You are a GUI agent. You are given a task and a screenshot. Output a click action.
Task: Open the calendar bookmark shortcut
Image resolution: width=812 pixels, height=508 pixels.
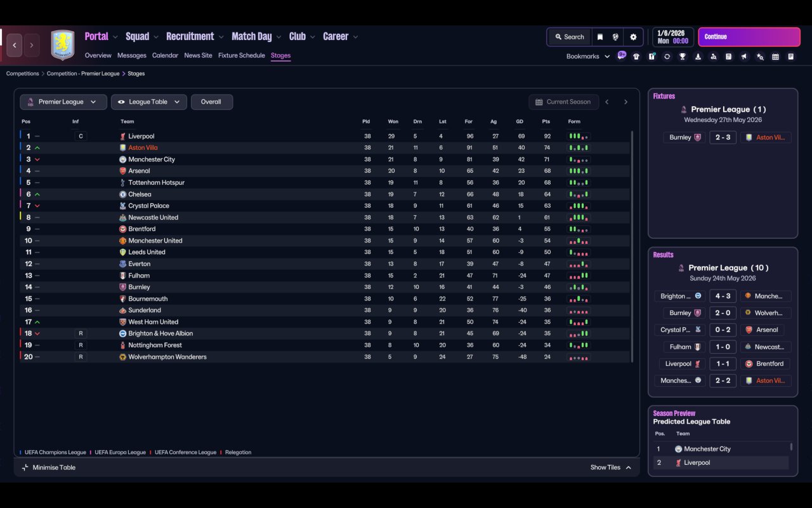point(775,57)
